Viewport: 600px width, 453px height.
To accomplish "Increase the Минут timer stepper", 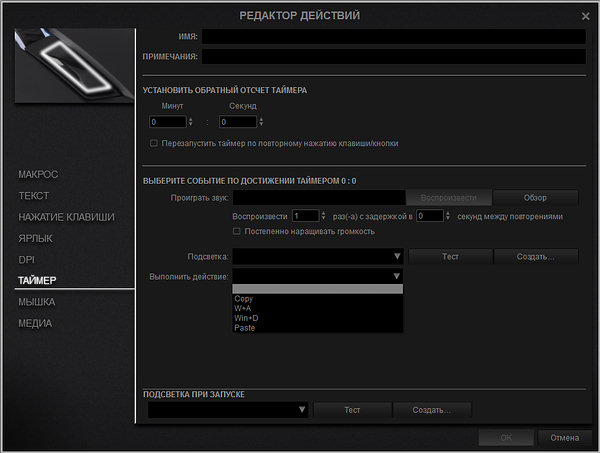I will click(190, 118).
